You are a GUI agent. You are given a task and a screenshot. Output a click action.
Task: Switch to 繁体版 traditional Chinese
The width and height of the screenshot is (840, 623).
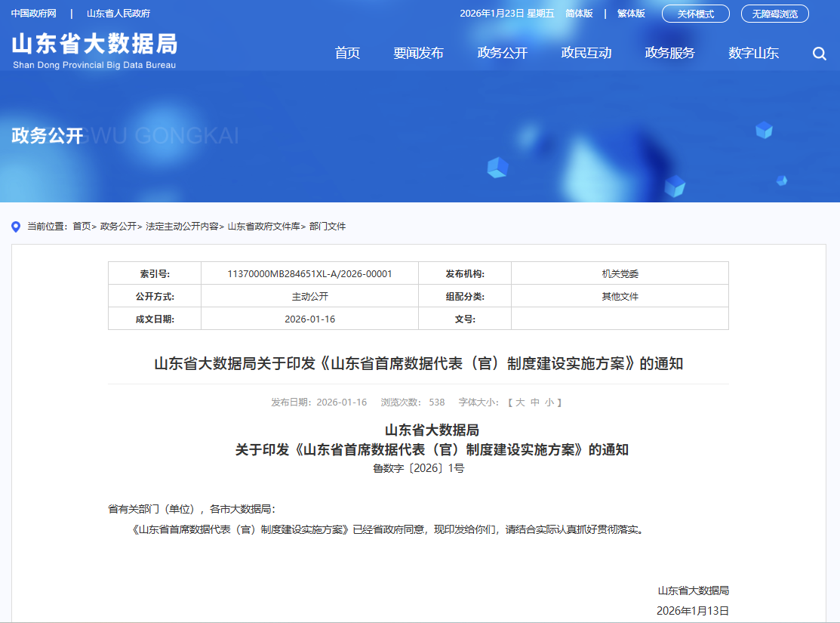[x=629, y=13]
